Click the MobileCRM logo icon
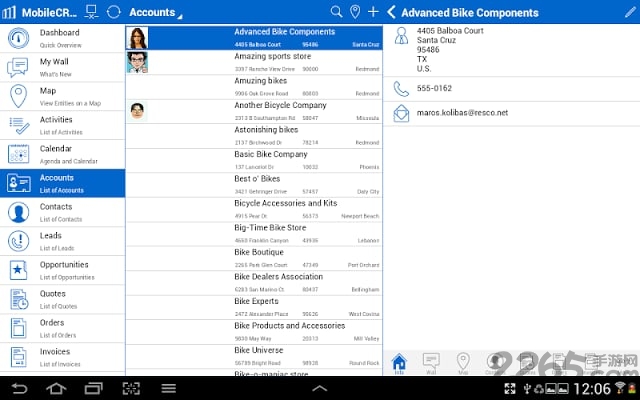640x400 pixels. coord(9,12)
